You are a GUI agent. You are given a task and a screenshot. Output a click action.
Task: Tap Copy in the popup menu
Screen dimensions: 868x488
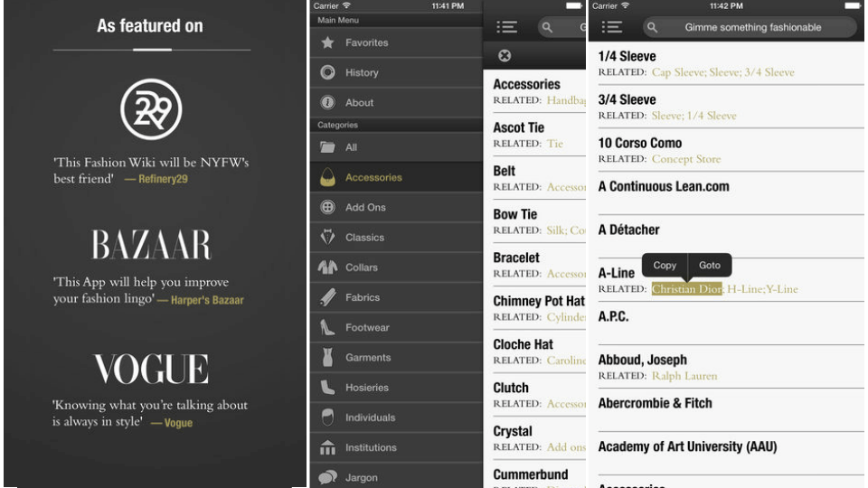pyautogui.click(x=665, y=266)
